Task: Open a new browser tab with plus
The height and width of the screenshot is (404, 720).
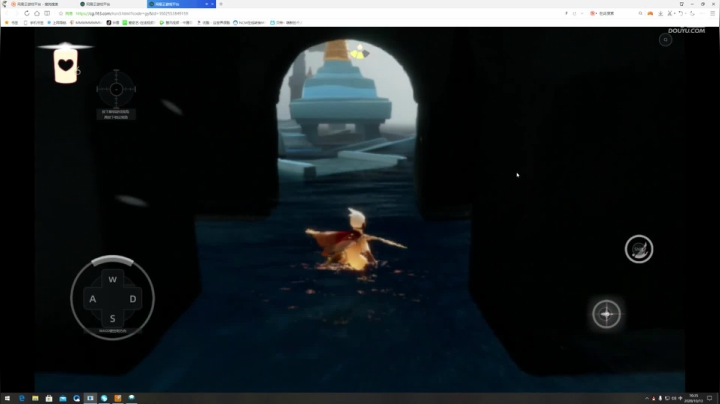Action: coord(221,4)
